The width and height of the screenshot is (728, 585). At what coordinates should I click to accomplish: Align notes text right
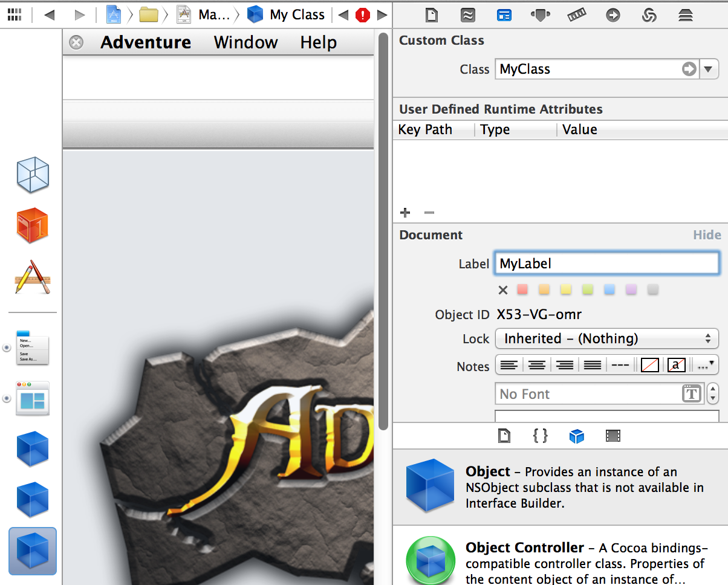(565, 365)
